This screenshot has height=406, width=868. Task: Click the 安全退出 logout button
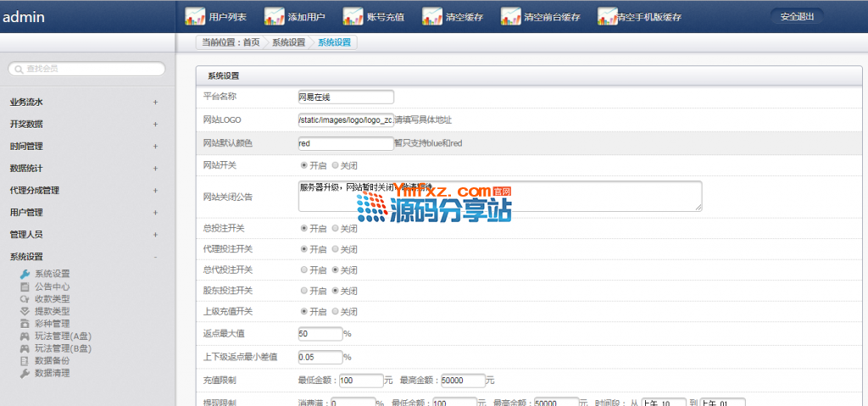796,16
